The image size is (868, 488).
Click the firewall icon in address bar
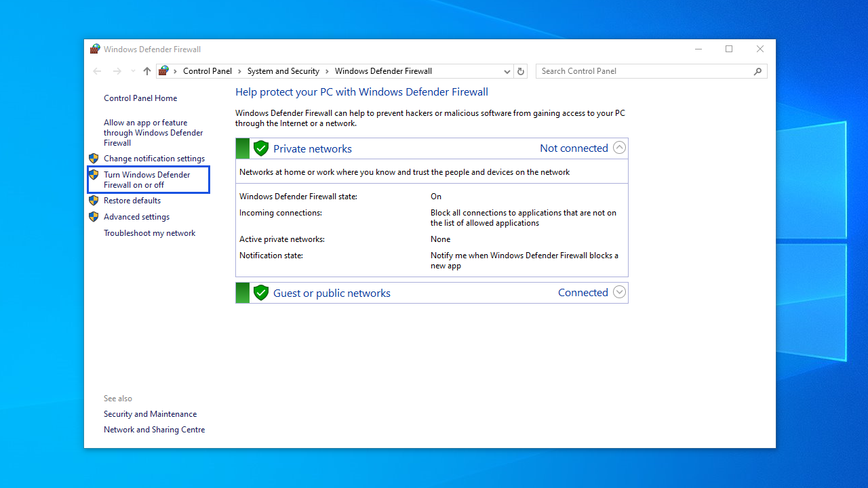[x=163, y=70]
